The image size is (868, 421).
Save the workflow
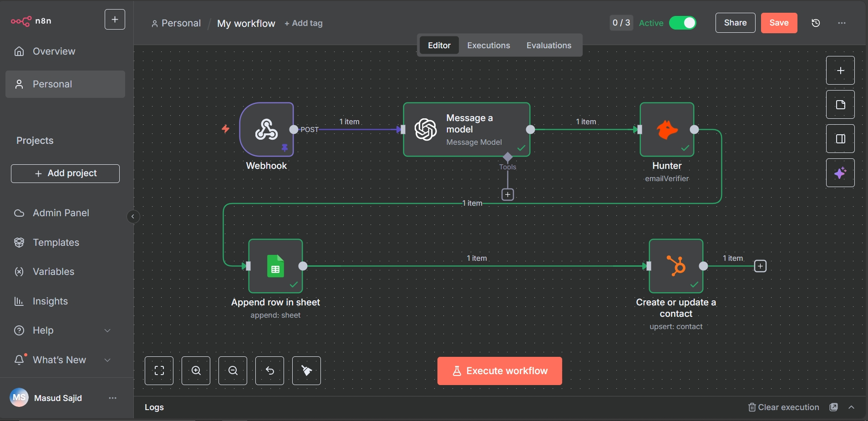(779, 23)
